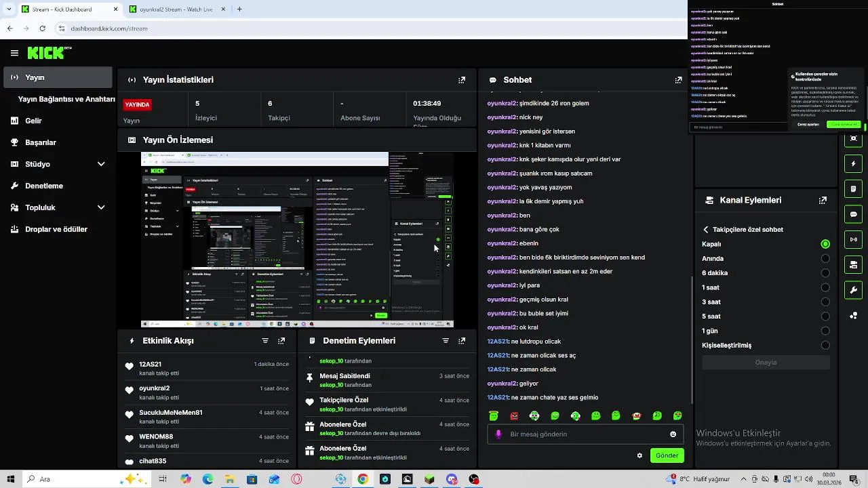The width and height of the screenshot is (868, 488).
Task: Click Çerez ayarları in the cookie popup
Action: coord(808,125)
